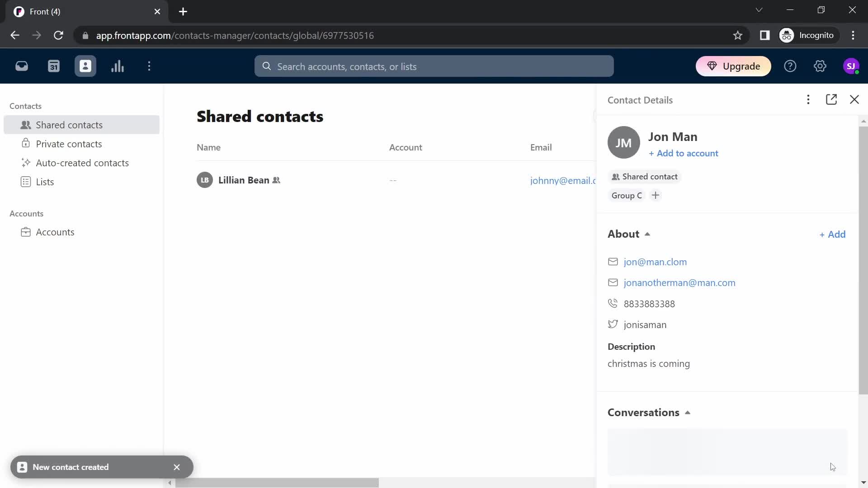Click the Contacts manager icon in sidebar
The image size is (868, 488).
point(85,66)
